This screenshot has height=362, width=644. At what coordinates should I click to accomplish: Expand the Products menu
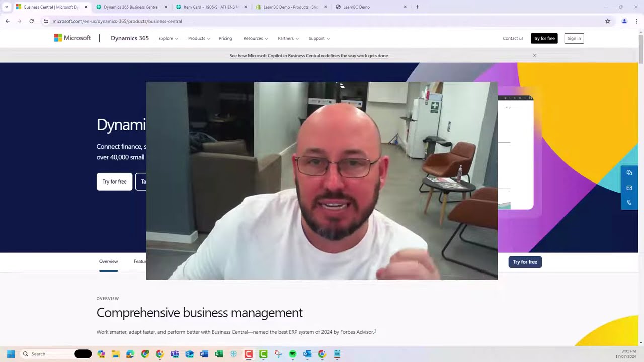pos(199,38)
